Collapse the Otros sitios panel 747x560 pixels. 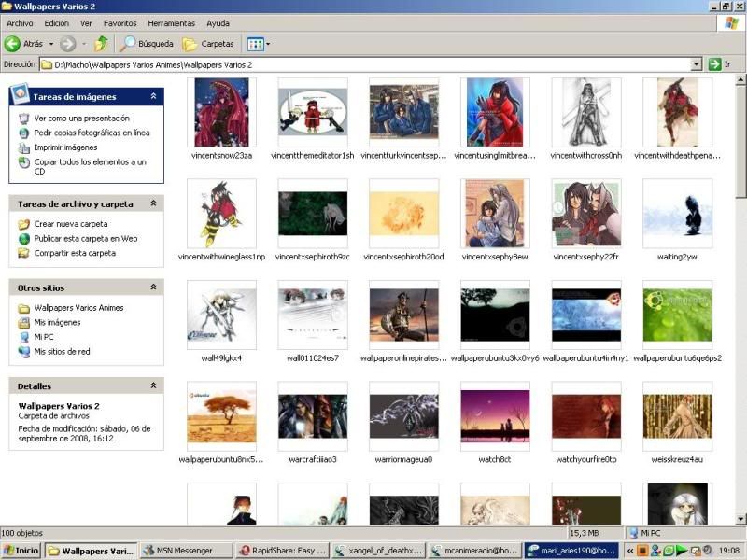coord(153,287)
